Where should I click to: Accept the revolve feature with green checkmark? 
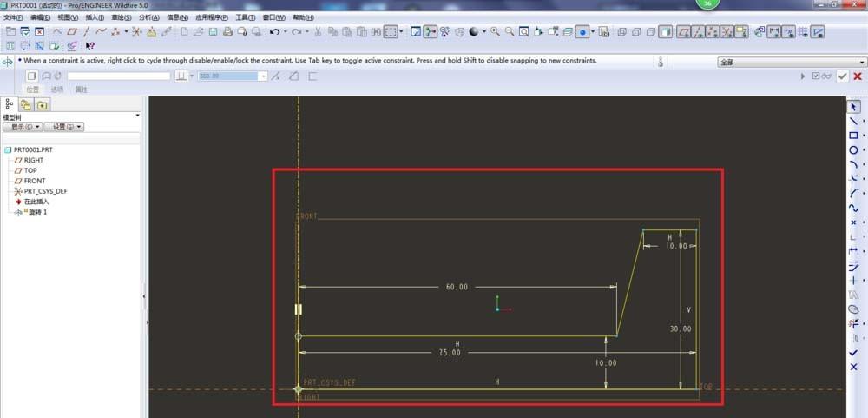[x=842, y=76]
